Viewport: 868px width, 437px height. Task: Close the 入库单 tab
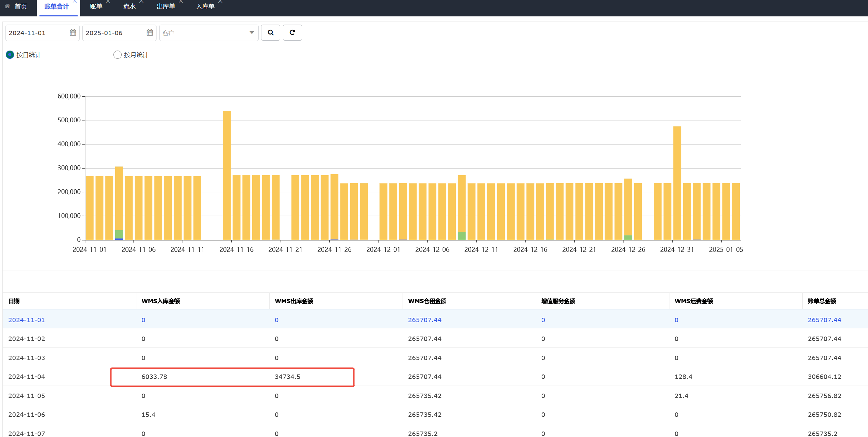pyautogui.click(x=220, y=2)
